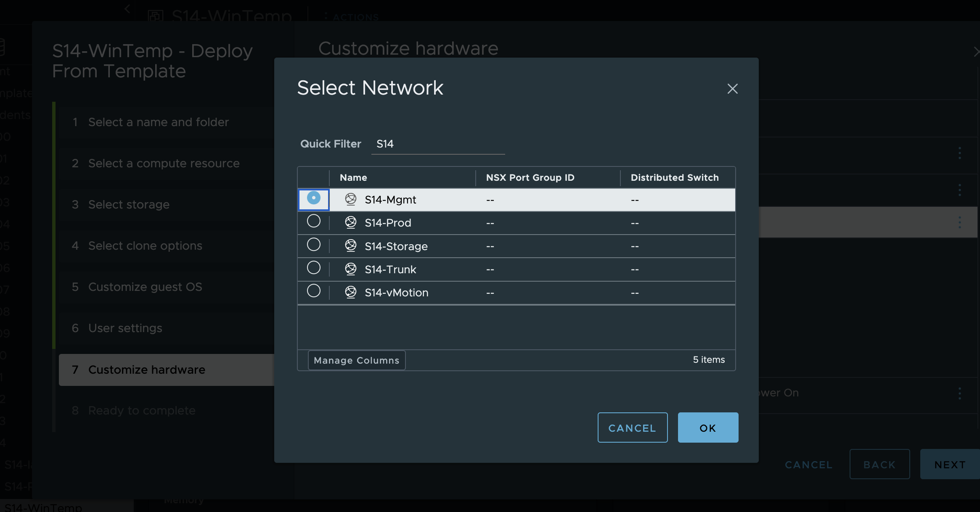
Task: Sort by the Name column header
Action: click(353, 177)
